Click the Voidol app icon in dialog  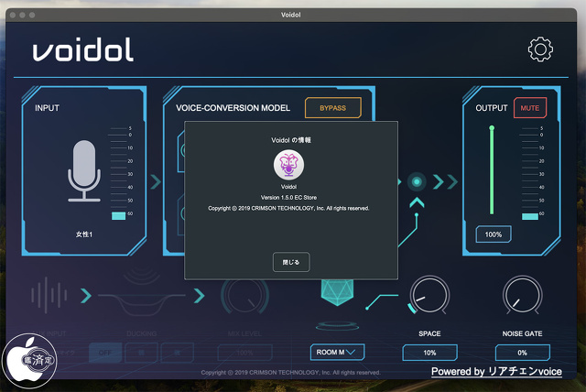pos(289,165)
